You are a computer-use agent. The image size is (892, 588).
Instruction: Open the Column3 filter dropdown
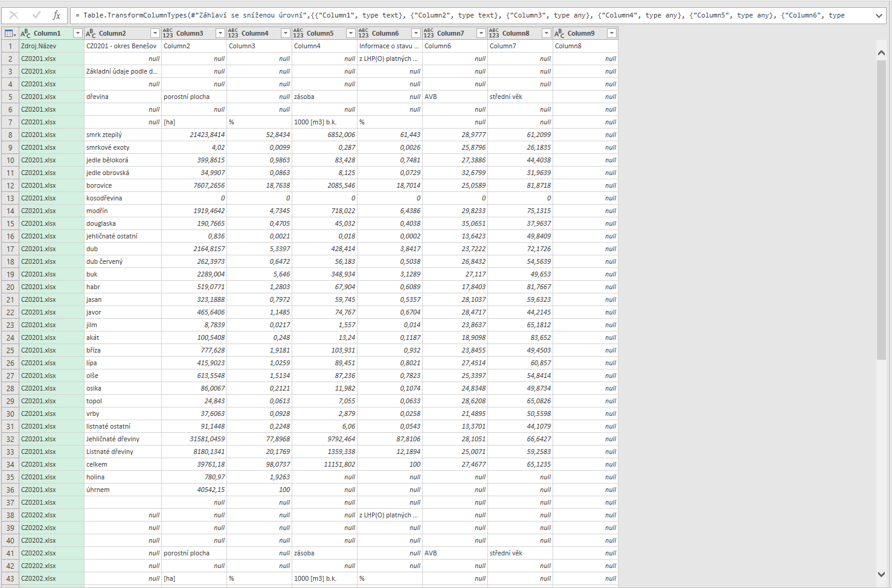220,33
